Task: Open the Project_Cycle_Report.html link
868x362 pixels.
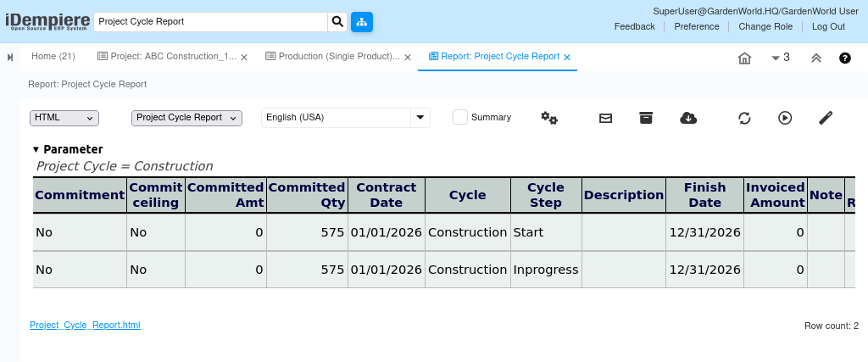Action: pos(85,325)
